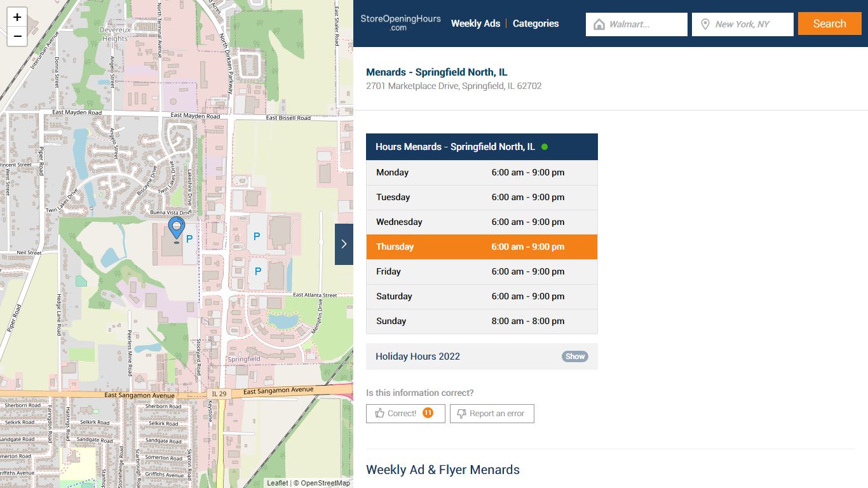Click the 'Is this information correct?' text
The width and height of the screenshot is (868, 488).
419,393
